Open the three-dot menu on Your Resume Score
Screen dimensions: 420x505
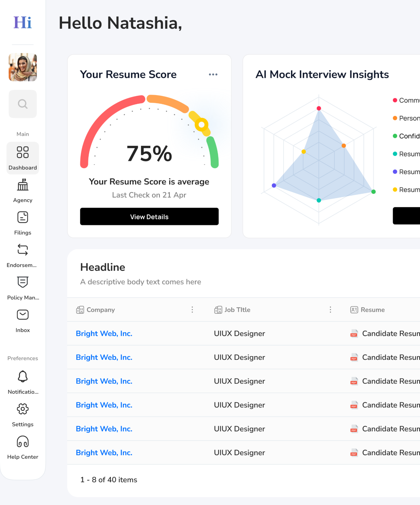coord(213,74)
